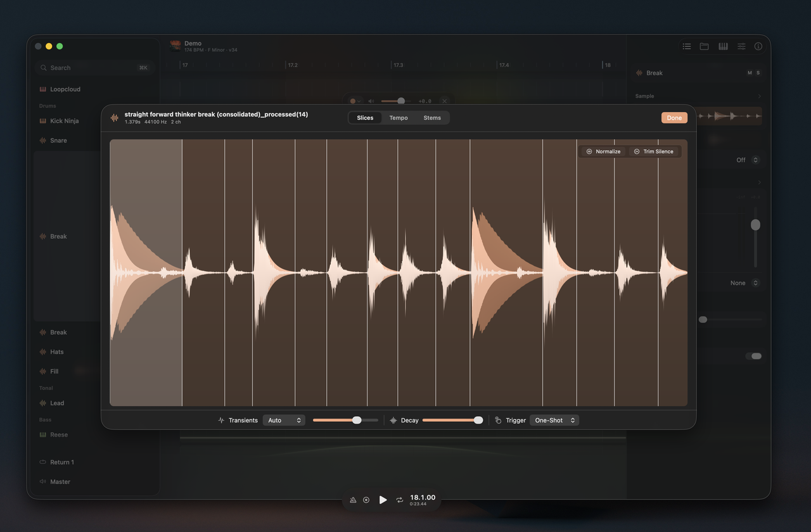Click the volume speaker icon in mini toolbar
Screen dimensions: 811x532
tap(371, 101)
